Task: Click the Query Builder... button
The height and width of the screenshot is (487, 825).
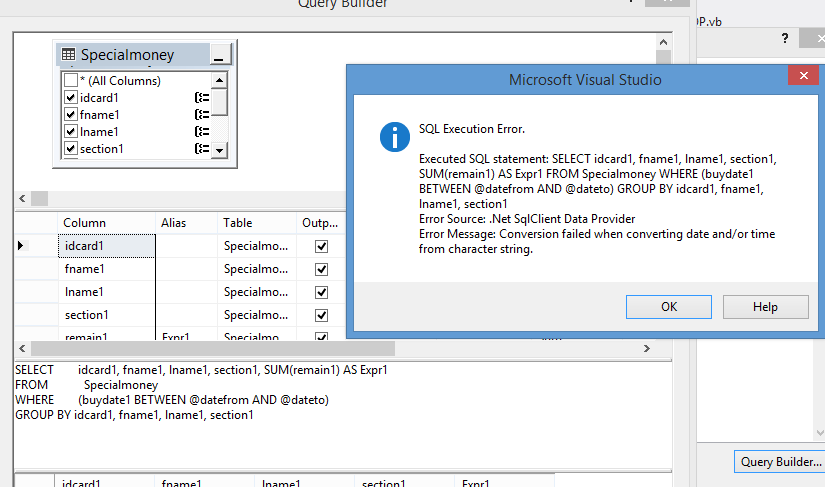Action: pyautogui.click(x=781, y=462)
